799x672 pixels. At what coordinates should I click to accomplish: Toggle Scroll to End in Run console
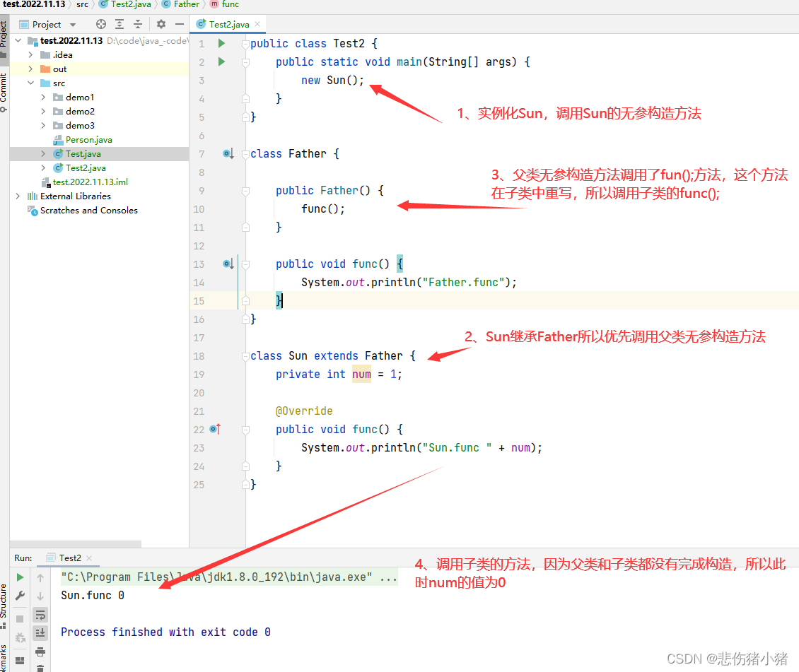point(40,633)
